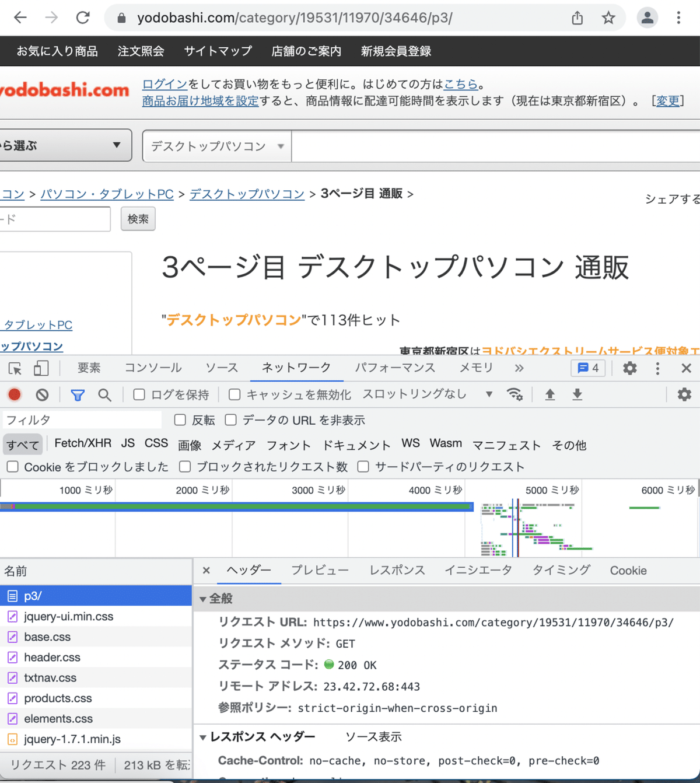Viewport: 700px width, 783px height.
Task: Open the 4 issues badge
Action: click(588, 368)
